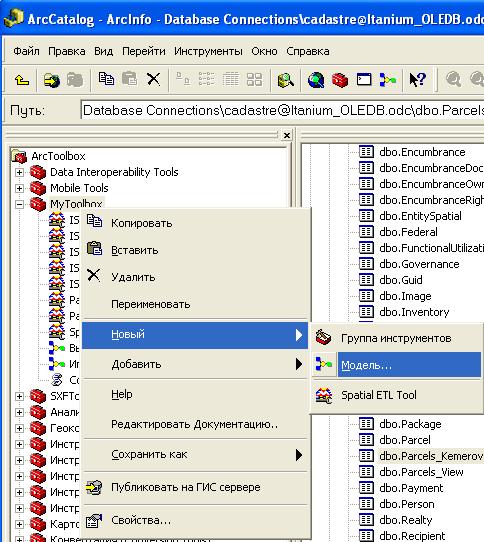Click the zoom in magnifier toolbar icon

coord(453,79)
